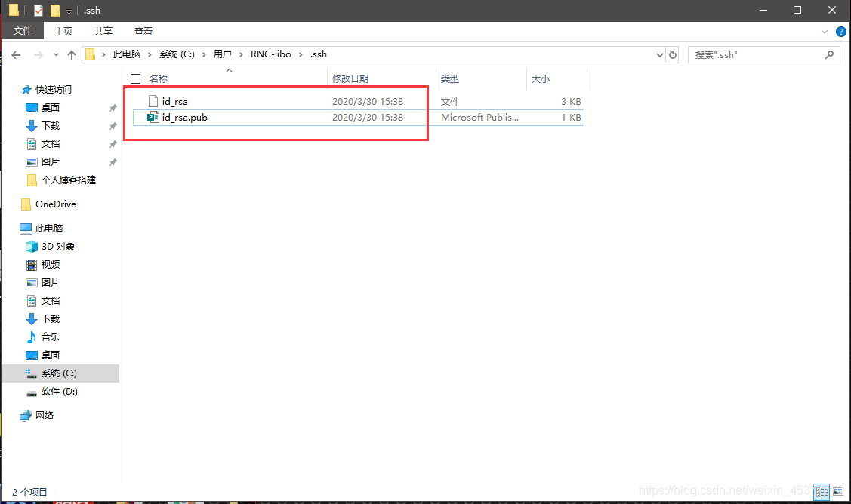
Task: Switch to the 查看 ribbon tab
Action: click(143, 32)
